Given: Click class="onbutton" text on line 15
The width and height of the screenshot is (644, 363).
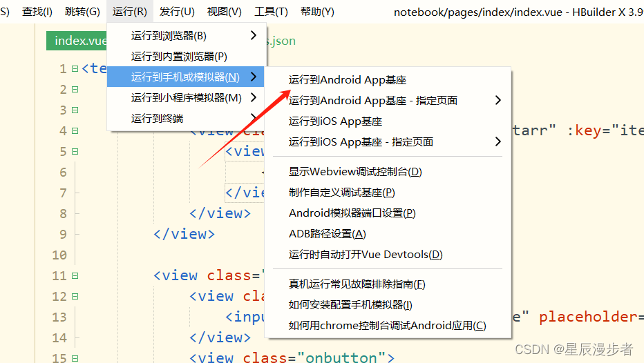Looking at the screenshot, I should [x=314, y=358].
